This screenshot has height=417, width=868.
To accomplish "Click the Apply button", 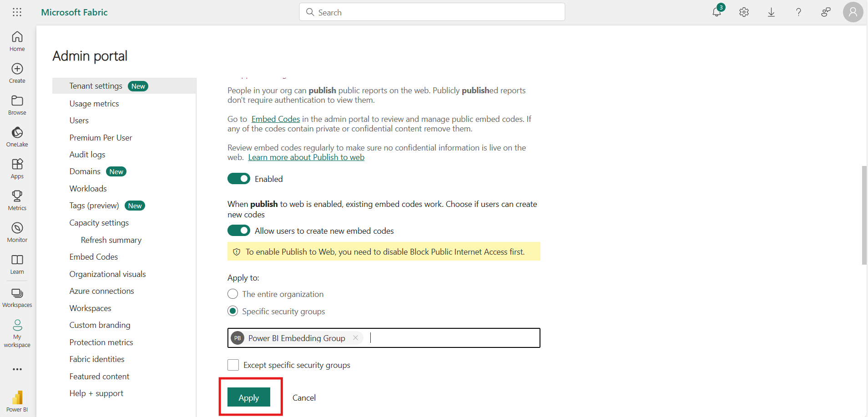I will [249, 397].
